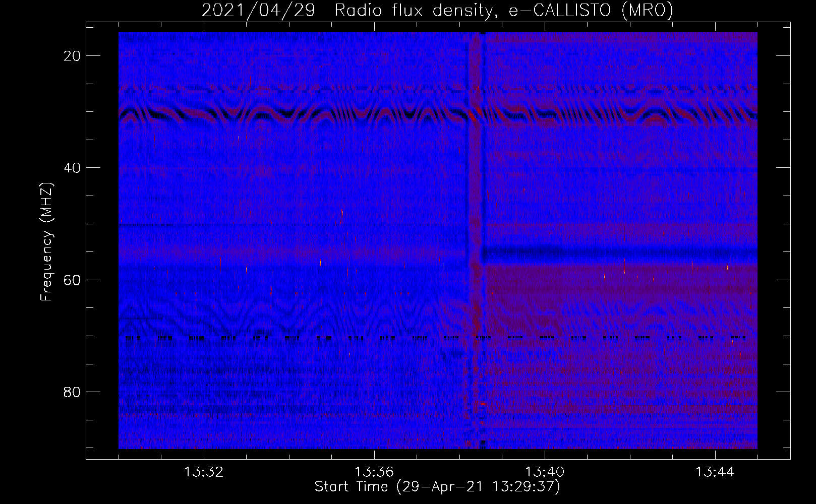Screen dimensions: 816x504
Task: Click the dotted black line near 70 MHz
Action: [435, 338]
